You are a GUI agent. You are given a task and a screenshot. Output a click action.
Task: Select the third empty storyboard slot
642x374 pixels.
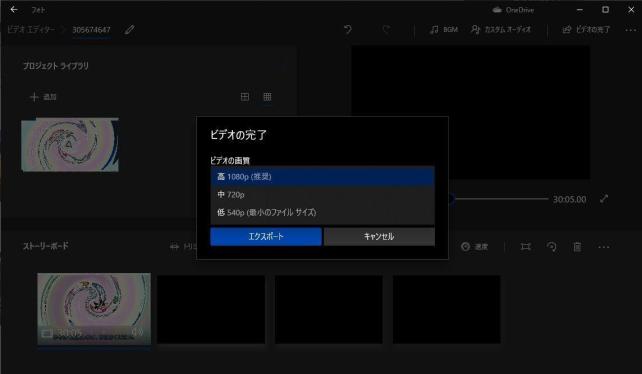(x=329, y=309)
